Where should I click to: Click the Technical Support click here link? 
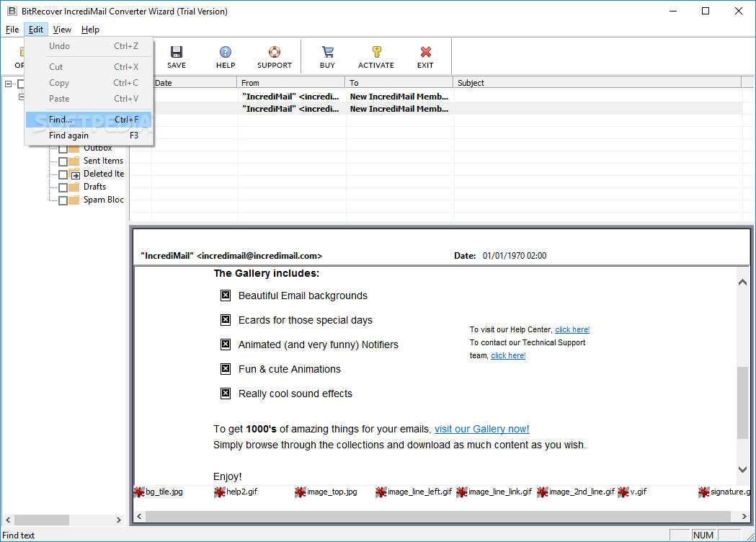click(508, 356)
